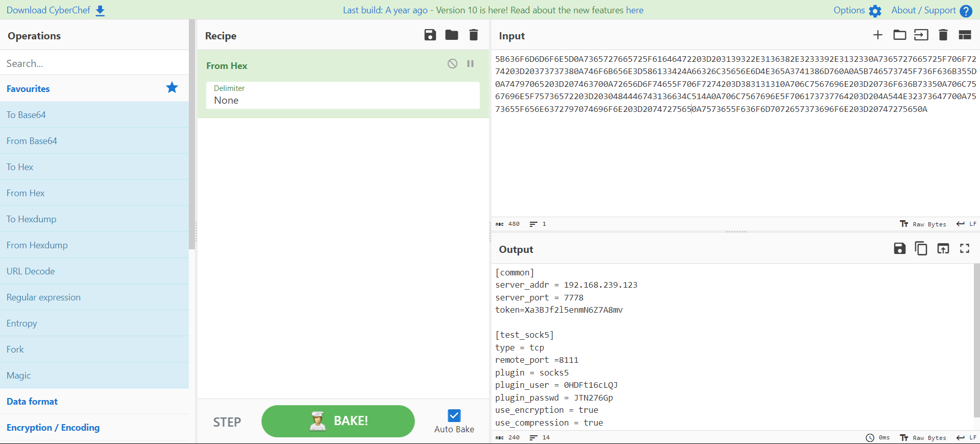Click the Download CyberChef arrow icon
The image size is (980, 444).
click(100, 11)
